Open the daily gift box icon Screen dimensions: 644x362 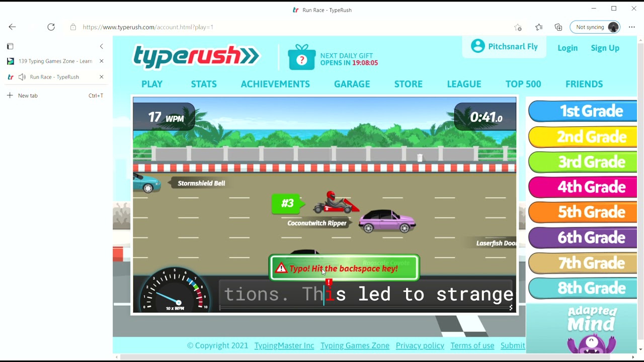[301, 57]
